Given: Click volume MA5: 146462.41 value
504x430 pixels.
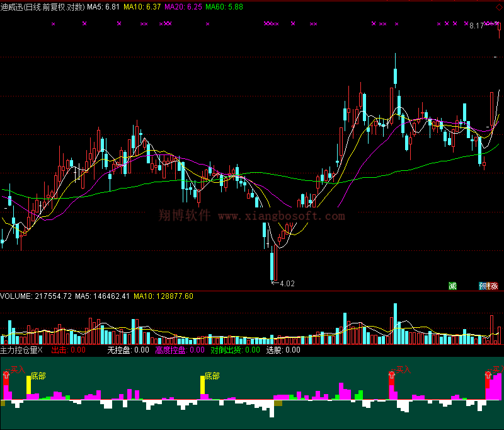Looking at the screenshot, I should [x=102, y=296].
